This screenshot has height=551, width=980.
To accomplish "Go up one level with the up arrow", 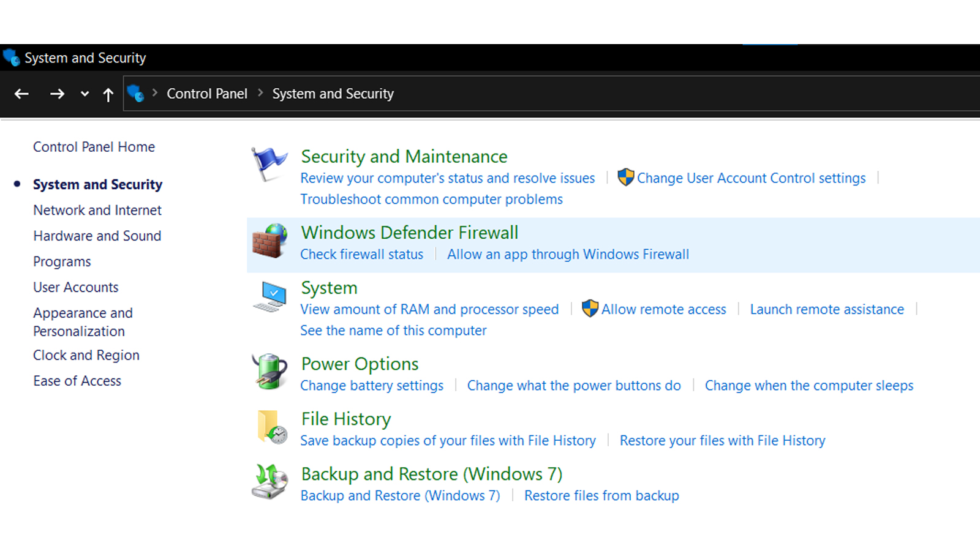I will coord(108,94).
